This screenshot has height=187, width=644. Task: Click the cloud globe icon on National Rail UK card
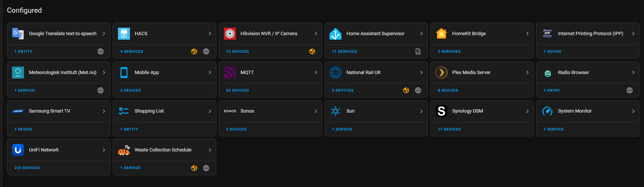point(418,91)
